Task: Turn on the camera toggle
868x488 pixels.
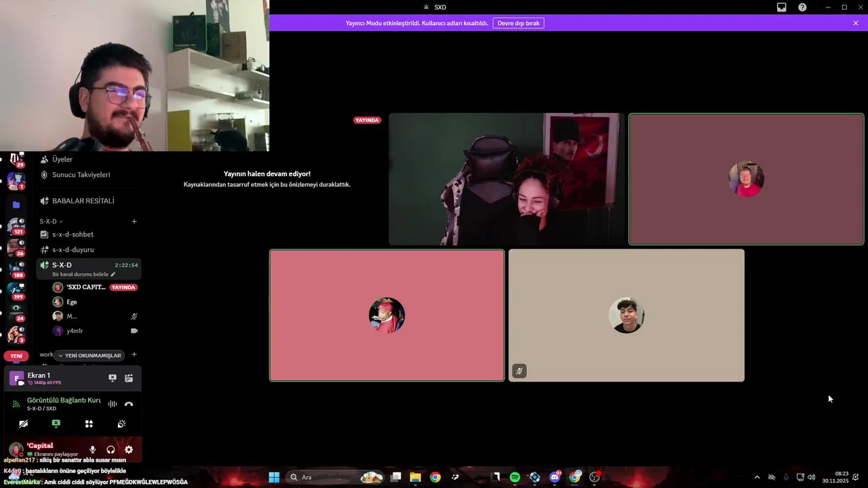Action: click(23, 424)
